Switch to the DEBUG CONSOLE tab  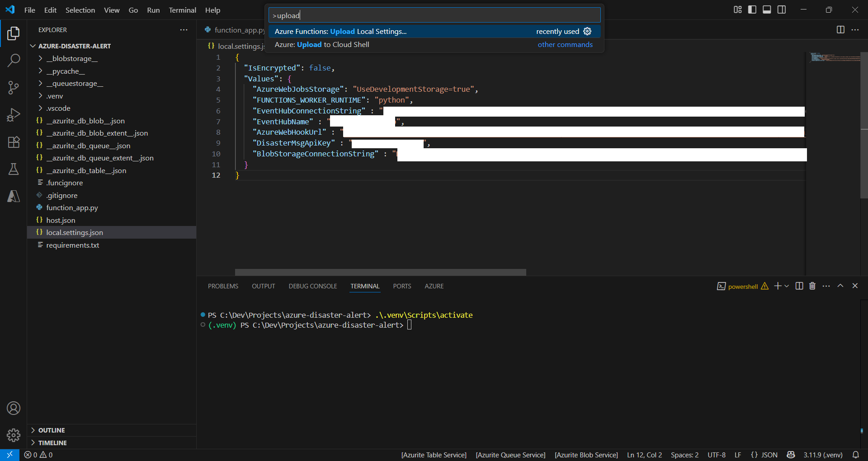click(x=313, y=286)
